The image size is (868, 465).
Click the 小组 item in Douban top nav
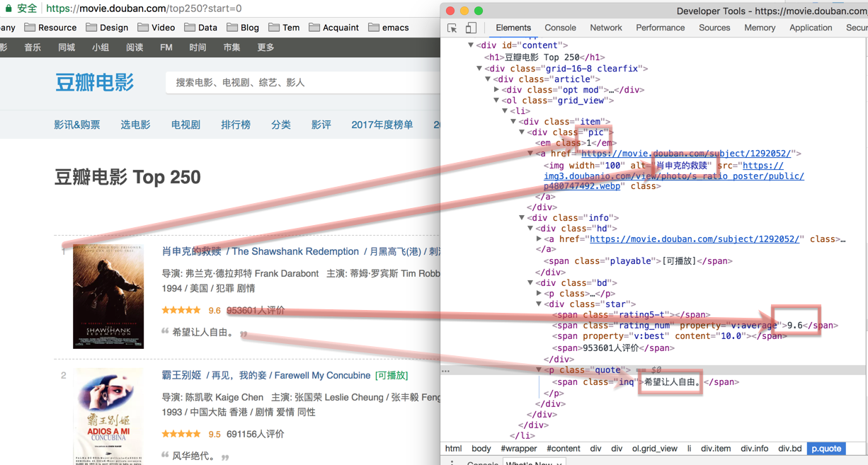101,47
